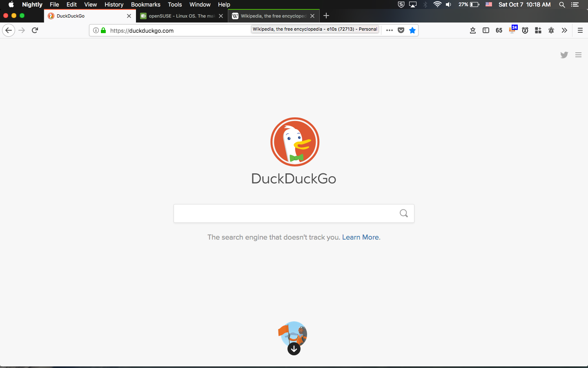588x368 pixels.
Task: Click the forward navigation arrow
Action: (x=22, y=30)
